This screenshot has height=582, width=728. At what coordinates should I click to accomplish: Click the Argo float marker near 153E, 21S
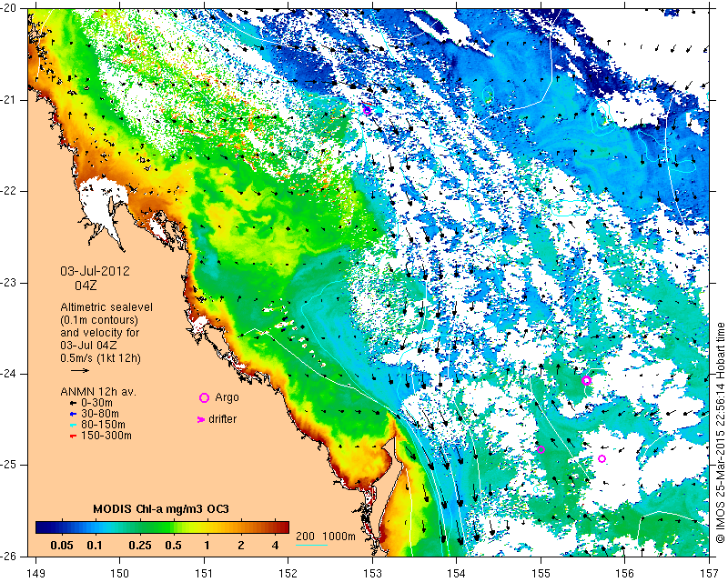[368, 110]
